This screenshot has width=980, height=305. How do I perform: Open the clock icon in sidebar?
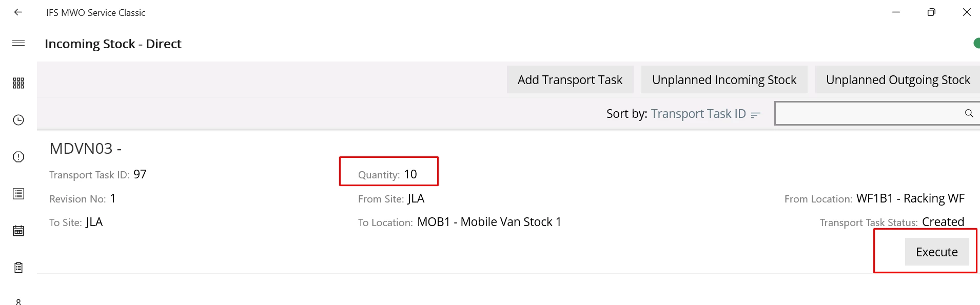[18, 120]
